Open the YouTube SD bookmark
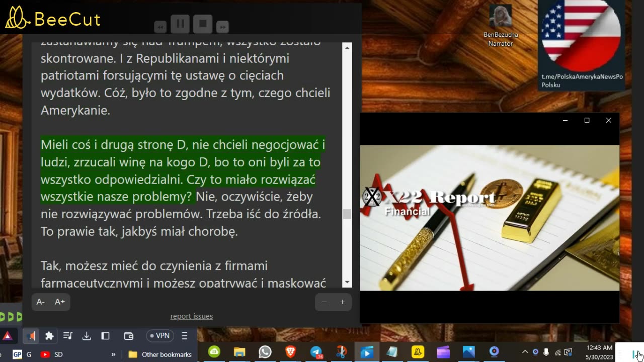The image size is (644, 362). (x=51, y=354)
